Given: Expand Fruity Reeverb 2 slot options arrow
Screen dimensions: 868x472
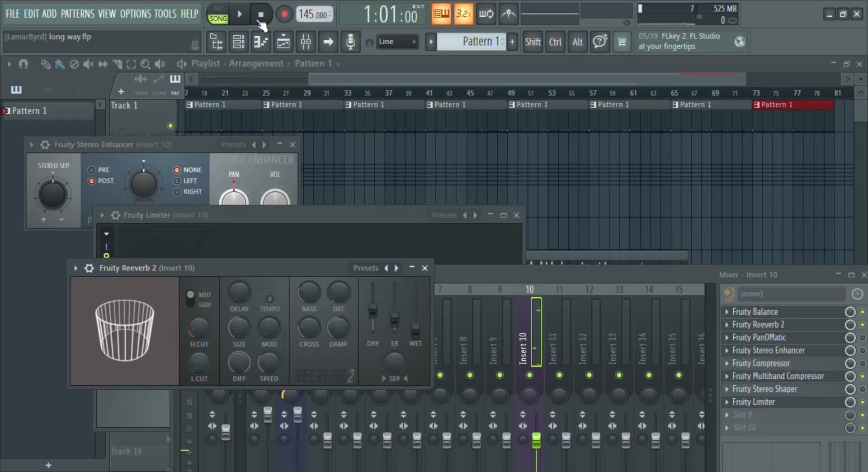Looking at the screenshot, I should (727, 325).
